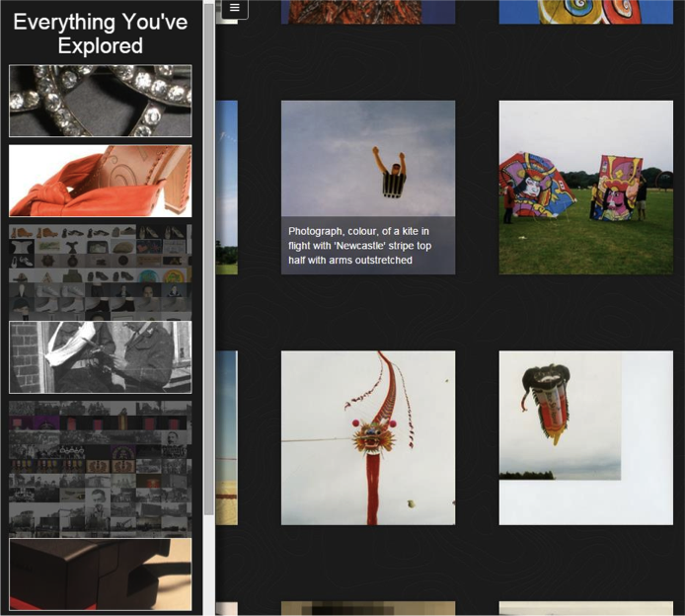Click the partially visible orange top-row image
The width and height of the screenshot is (685, 616).
[x=367, y=11]
